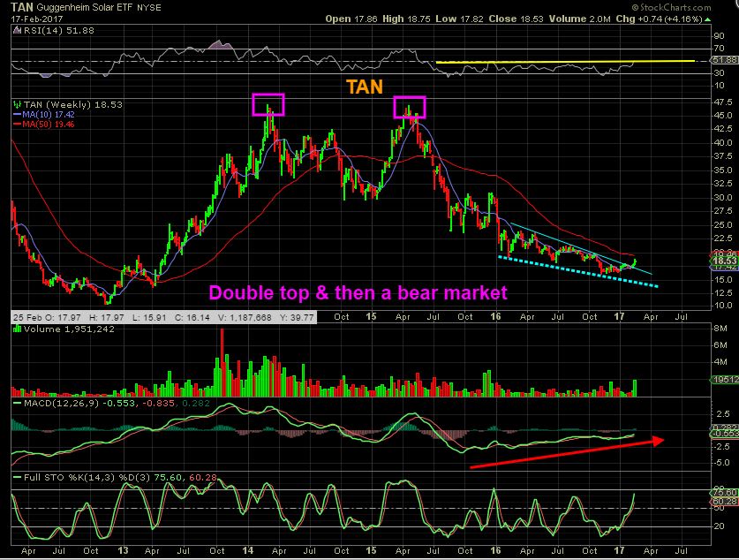
Task: Click the 35.0 price axis label
Action: pos(723,170)
